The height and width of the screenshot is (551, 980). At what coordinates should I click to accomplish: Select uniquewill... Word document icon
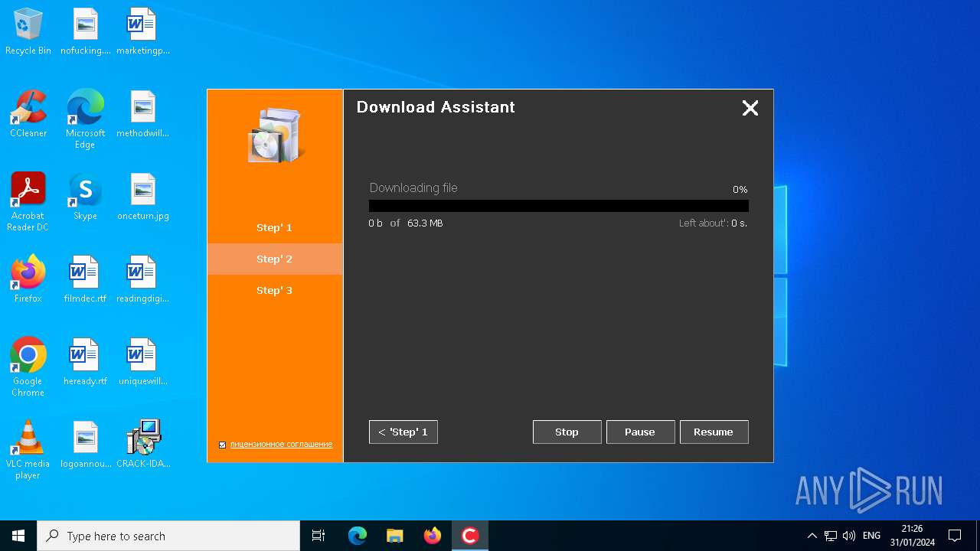point(143,363)
